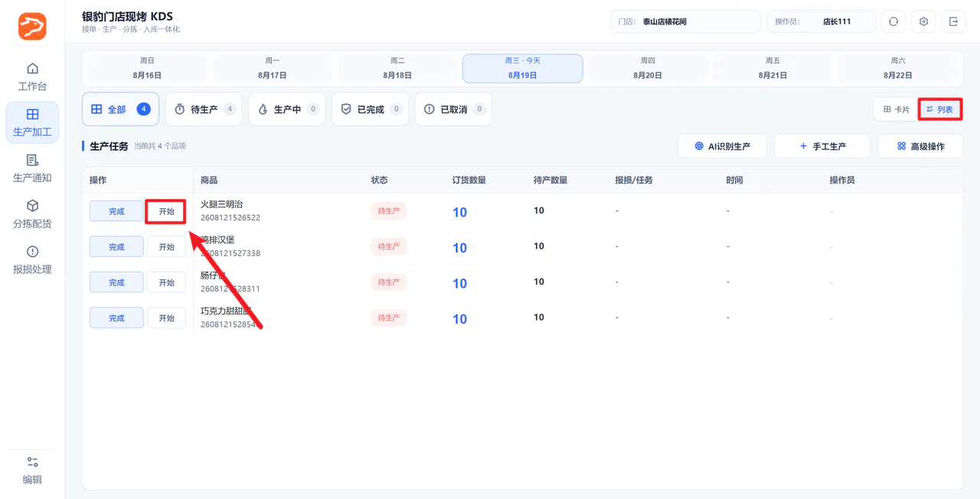Viewport: 980px width, 499px height.
Task: Click 开始 for 火腿三明治
Action: [166, 211]
